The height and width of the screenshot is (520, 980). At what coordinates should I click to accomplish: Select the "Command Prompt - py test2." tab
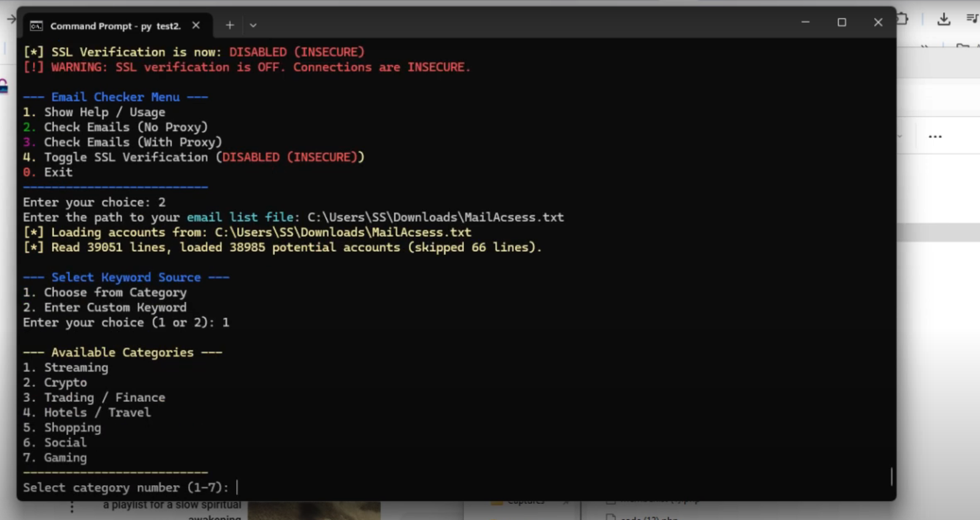[x=115, y=26]
